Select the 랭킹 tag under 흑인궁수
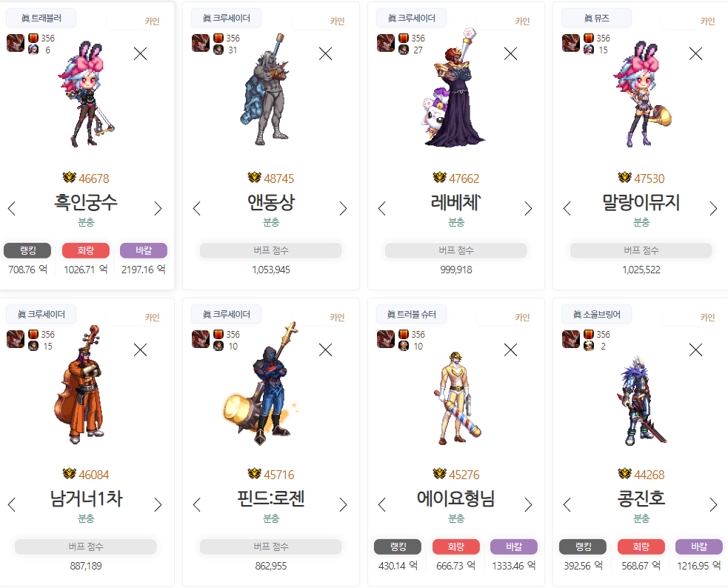 pos(27,250)
